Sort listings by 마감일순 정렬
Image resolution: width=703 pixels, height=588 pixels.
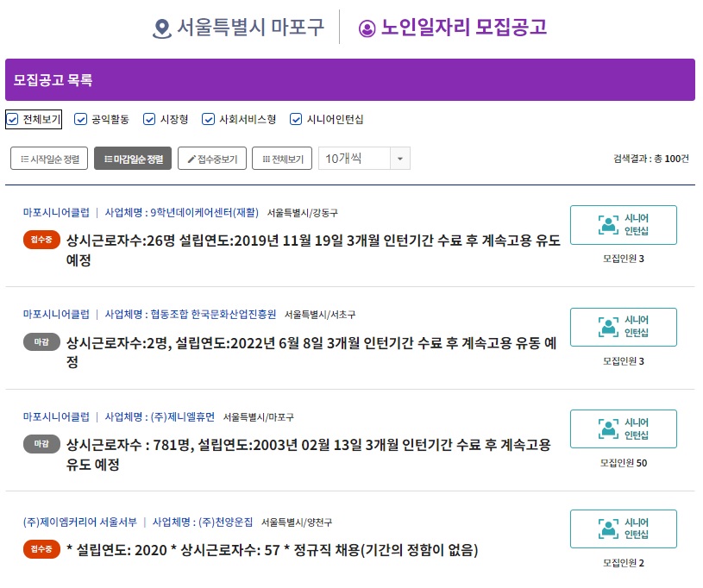[x=133, y=159]
